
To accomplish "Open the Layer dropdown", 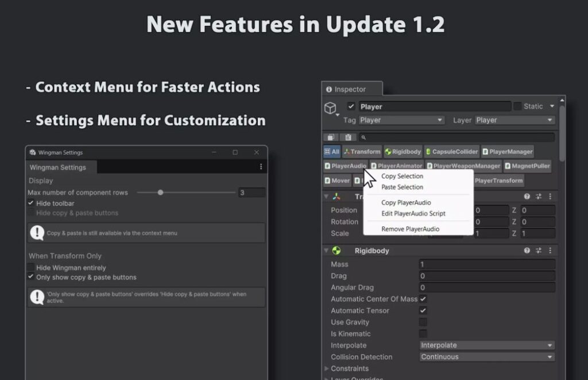I will (x=514, y=120).
